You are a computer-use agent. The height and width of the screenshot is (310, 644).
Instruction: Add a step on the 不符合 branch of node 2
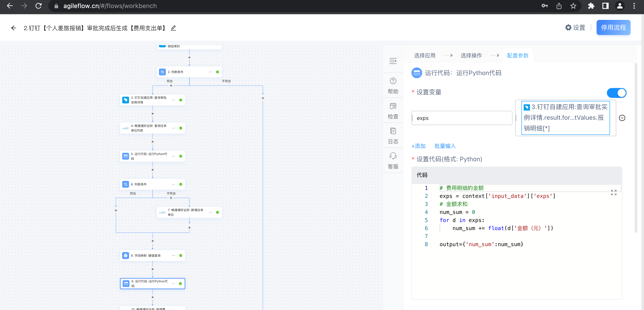[263, 98]
